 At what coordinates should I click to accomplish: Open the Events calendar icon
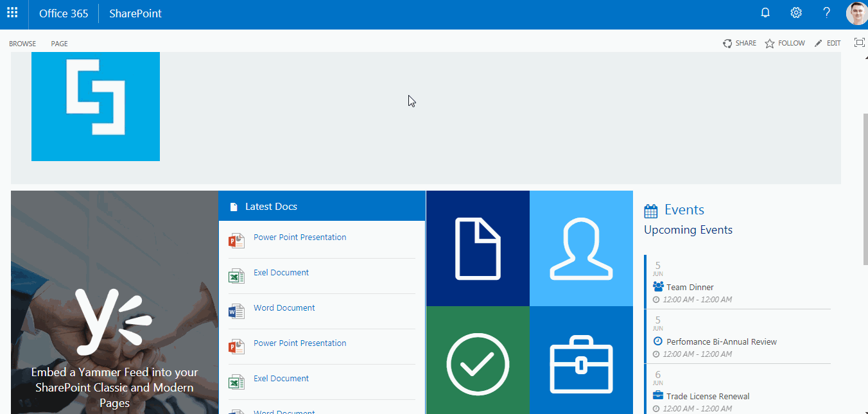click(650, 209)
